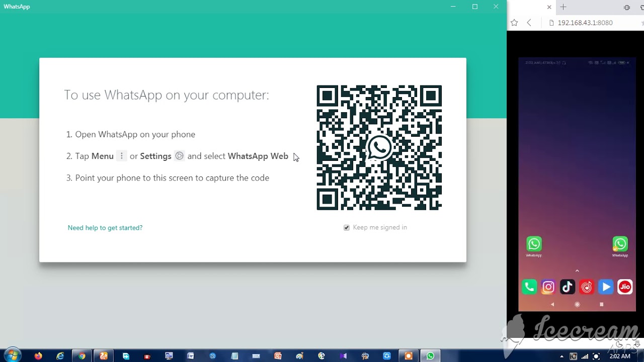Open Visual Studio from the taskbar
This screenshot has height=362, width=644.
click(343, 356)
